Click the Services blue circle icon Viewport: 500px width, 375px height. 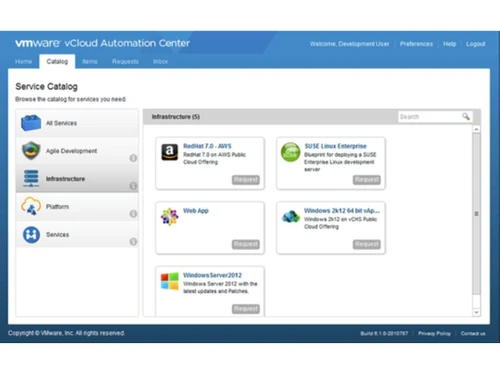[x=31, y=234]
